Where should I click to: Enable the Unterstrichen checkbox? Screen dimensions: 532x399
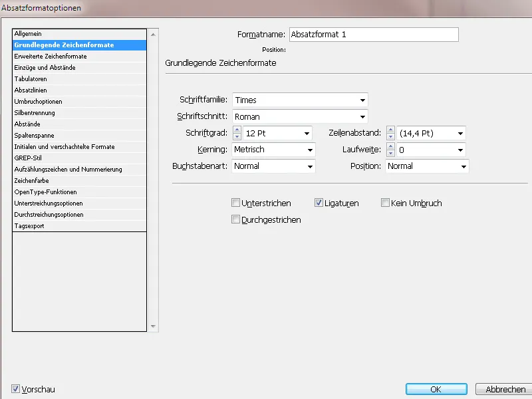(x=235, y=203)
